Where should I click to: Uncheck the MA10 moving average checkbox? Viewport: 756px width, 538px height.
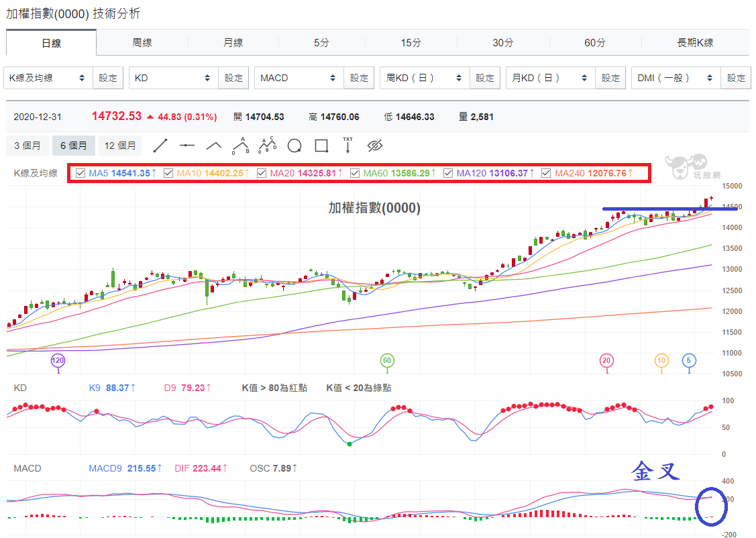coord(168,173)
